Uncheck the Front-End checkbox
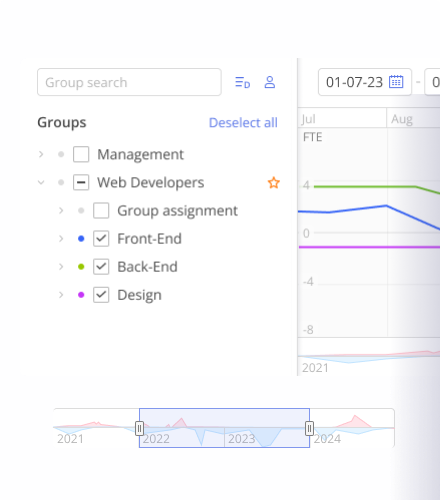This screenshot has height=500, width=440. point(101,239)
